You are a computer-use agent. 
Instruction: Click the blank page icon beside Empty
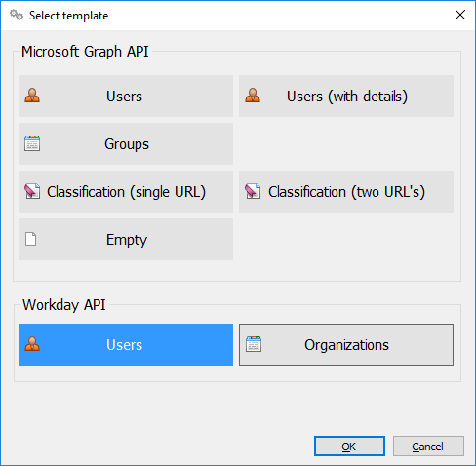pos(31,239)
